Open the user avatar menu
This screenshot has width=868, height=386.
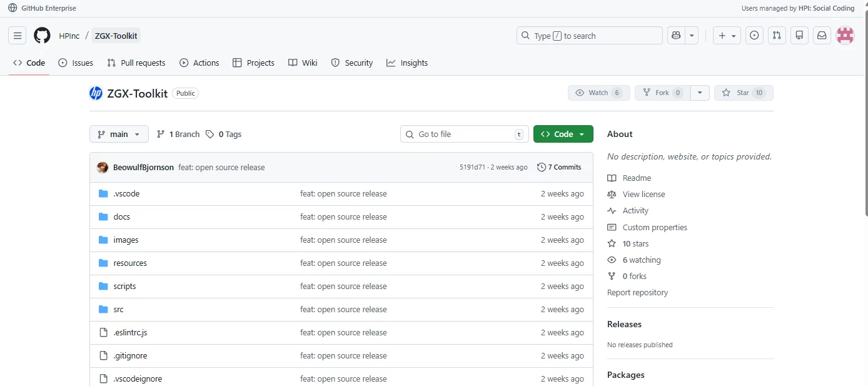pyautogui.click(x=845, y=36)
